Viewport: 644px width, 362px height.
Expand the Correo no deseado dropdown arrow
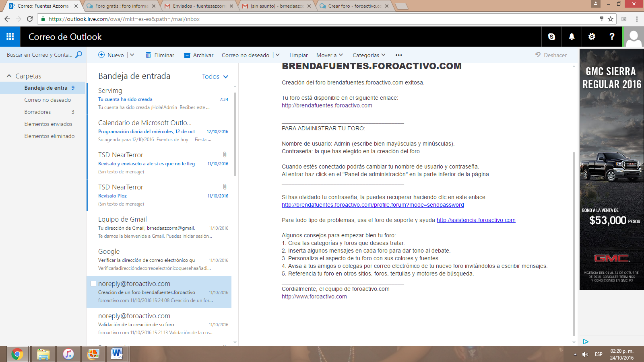[277, 55]
